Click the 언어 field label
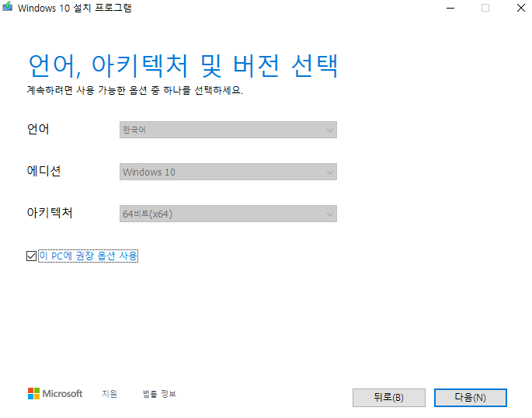 (x=38, y=129)
